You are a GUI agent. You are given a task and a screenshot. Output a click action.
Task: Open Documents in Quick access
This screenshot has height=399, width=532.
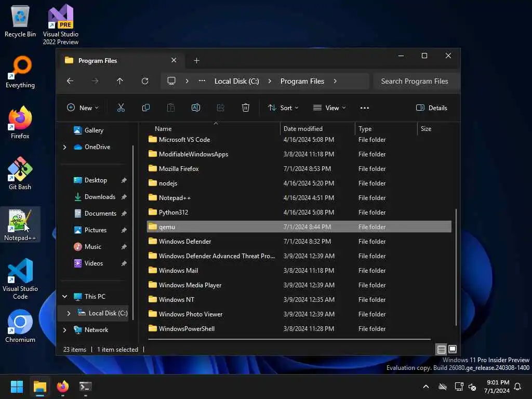100,214
